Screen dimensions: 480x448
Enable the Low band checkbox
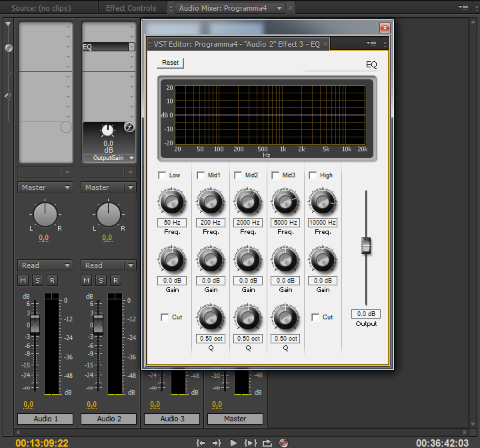tap(162, 175)
